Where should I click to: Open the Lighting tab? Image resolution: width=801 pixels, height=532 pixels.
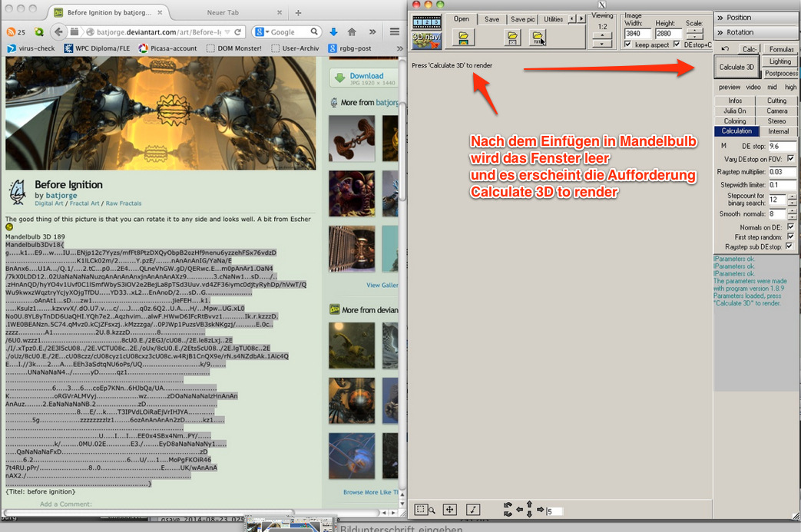(780, 61)
